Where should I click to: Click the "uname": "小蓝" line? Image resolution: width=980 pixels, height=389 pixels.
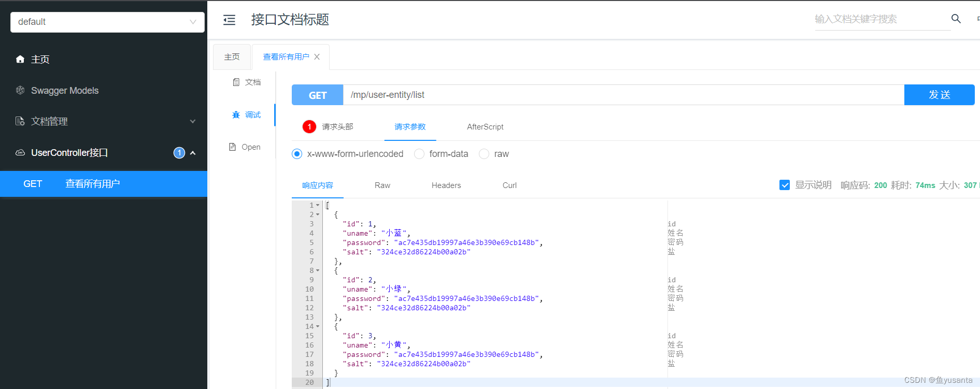coord(376,233)
